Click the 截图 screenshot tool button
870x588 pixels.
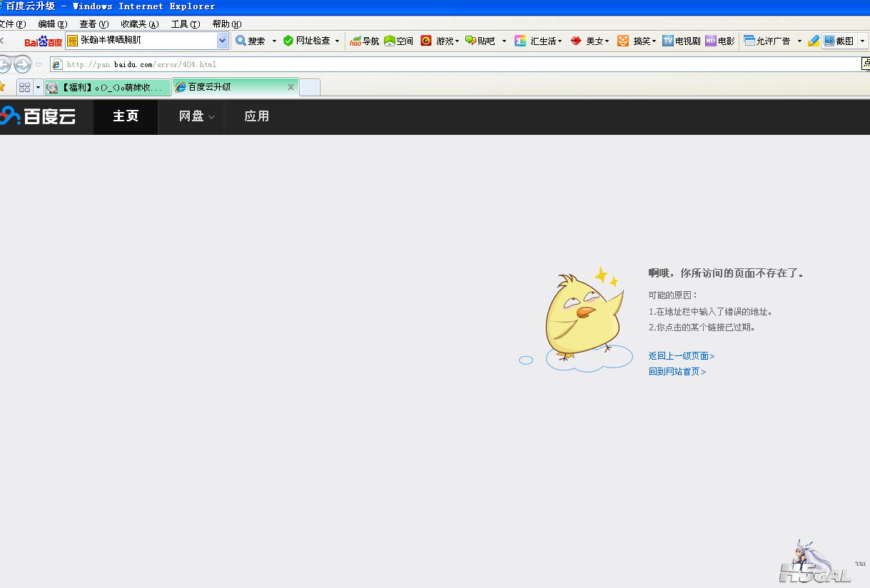click(839, 41)
